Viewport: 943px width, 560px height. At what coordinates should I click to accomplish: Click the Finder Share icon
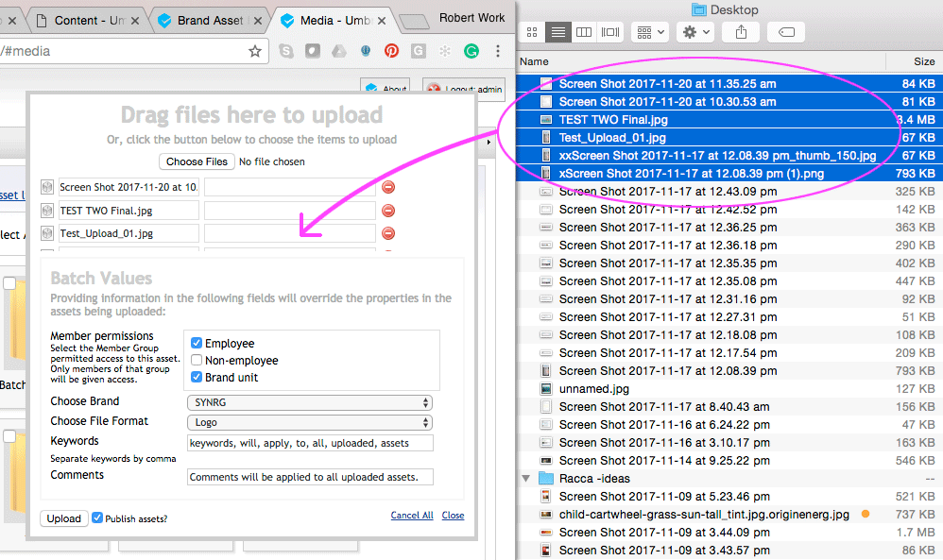coord(741,32)
